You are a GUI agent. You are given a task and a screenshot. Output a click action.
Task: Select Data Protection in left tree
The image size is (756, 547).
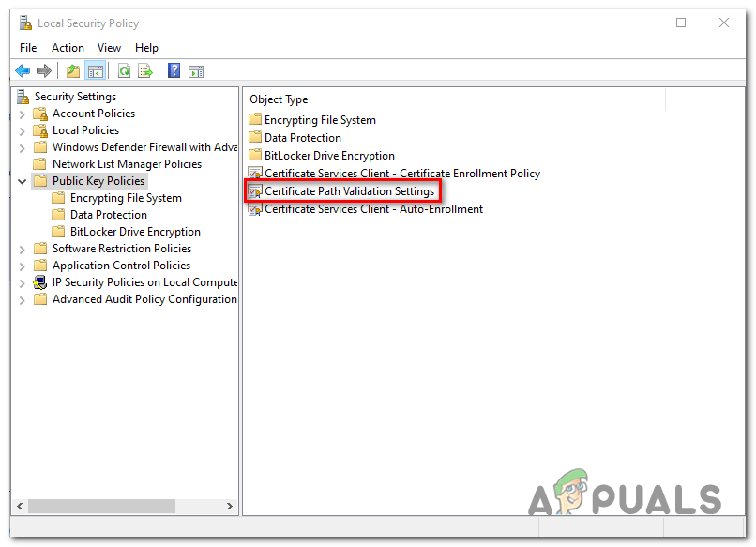coord(109,215)
